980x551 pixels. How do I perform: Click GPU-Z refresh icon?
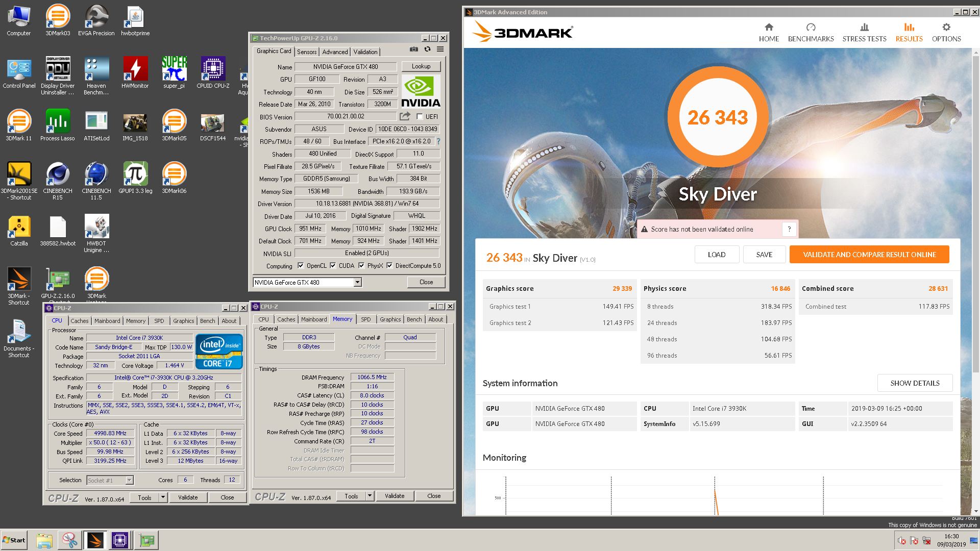tap(427, 49)
